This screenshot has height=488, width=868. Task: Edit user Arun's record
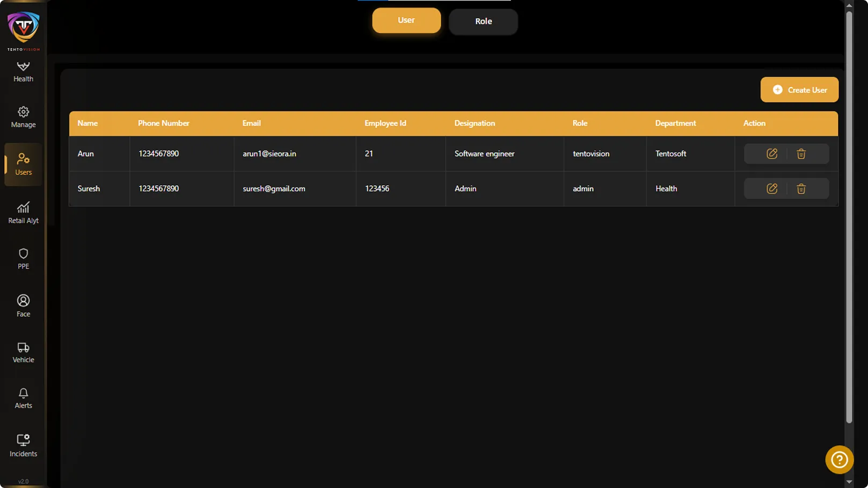click(771, 154)
